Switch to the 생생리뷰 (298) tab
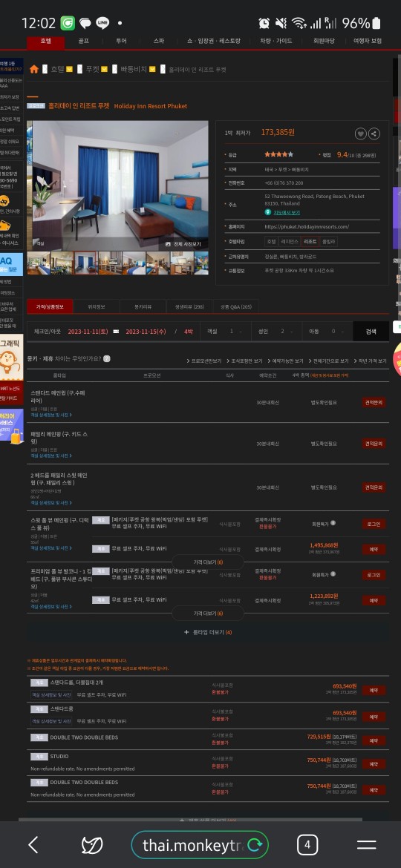401x868 pixels. 189,306
